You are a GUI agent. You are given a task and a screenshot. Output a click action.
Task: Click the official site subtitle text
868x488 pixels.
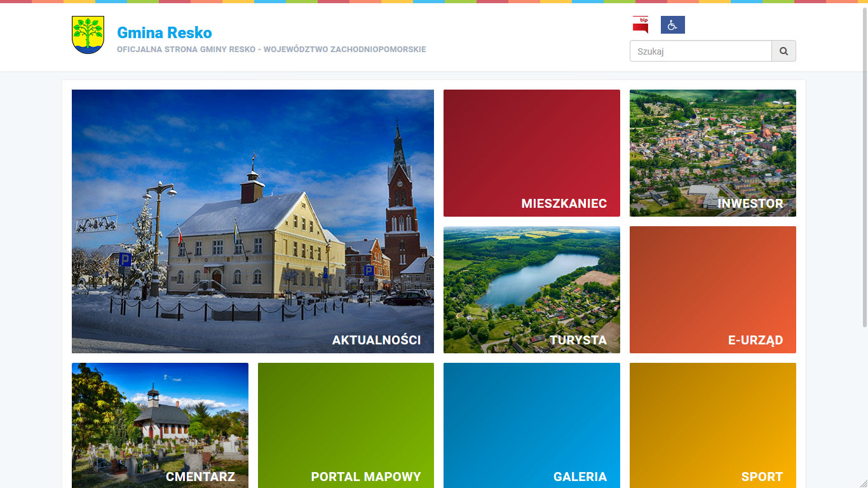point(271,50)
